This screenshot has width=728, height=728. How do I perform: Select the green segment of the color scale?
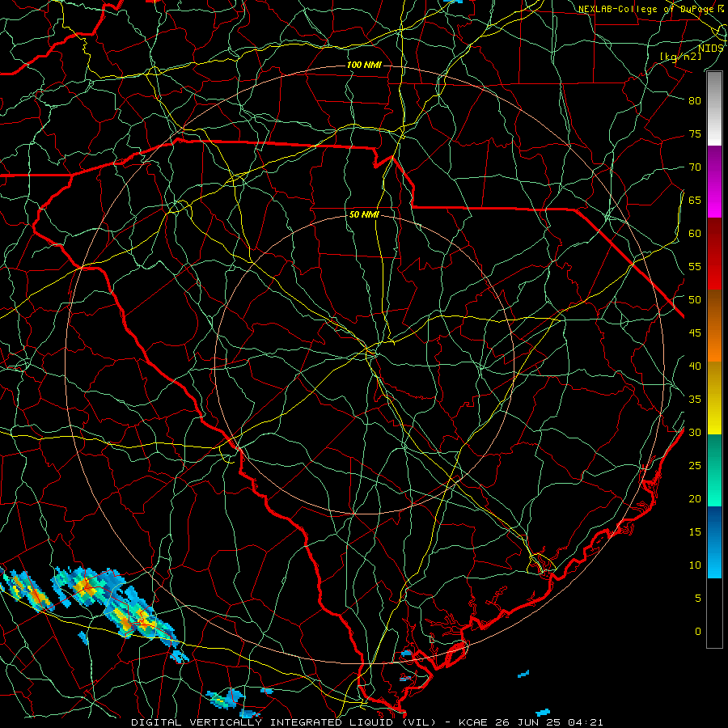tap(714, 470)
